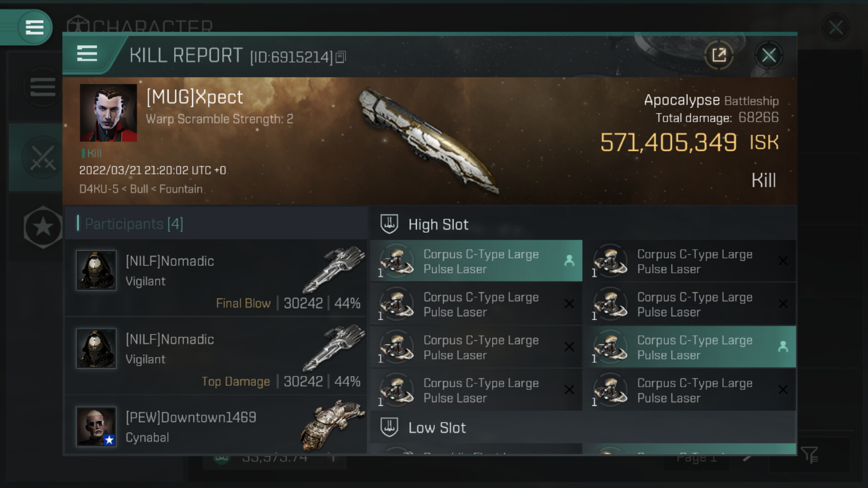Copy the kill report ID

pyautogui.click(x=341, y=57)
